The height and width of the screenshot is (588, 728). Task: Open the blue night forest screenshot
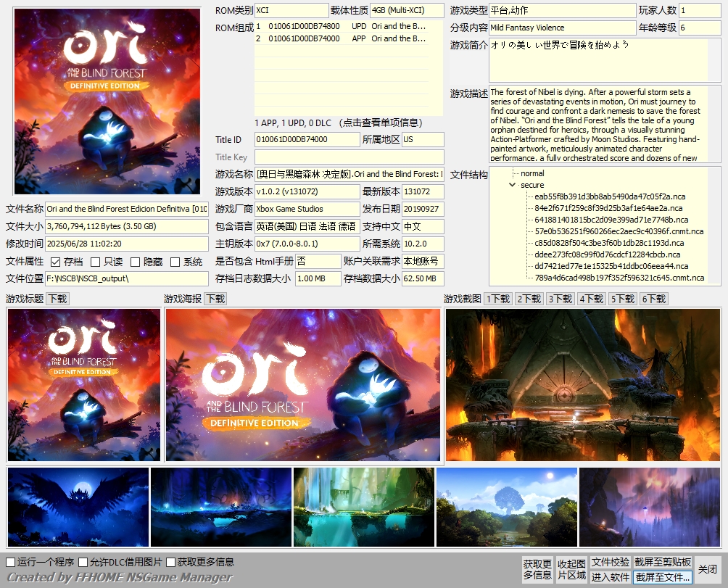[x=221, y=507]
